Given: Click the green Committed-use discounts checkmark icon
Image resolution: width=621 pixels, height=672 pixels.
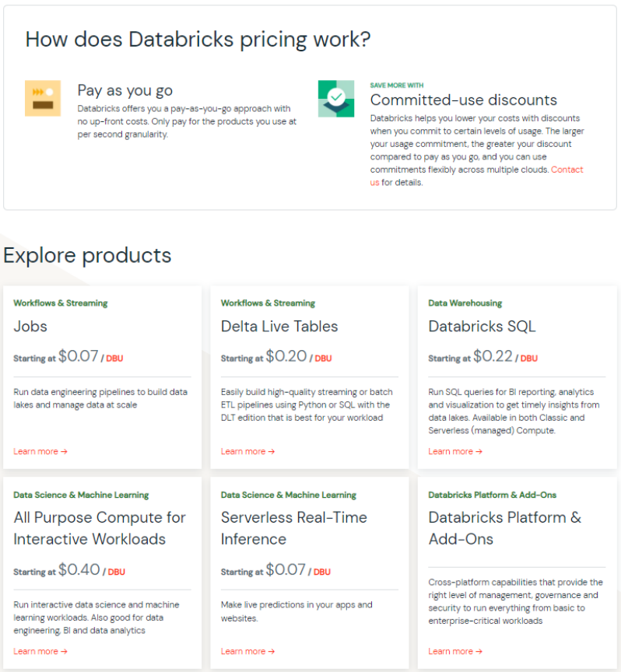Looking at the screenshot, I should 336,99.
